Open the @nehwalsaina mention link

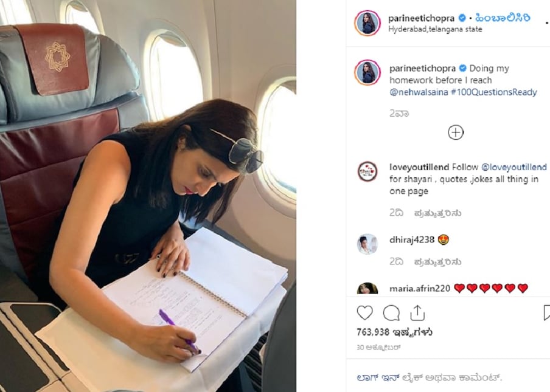point(419,92)
